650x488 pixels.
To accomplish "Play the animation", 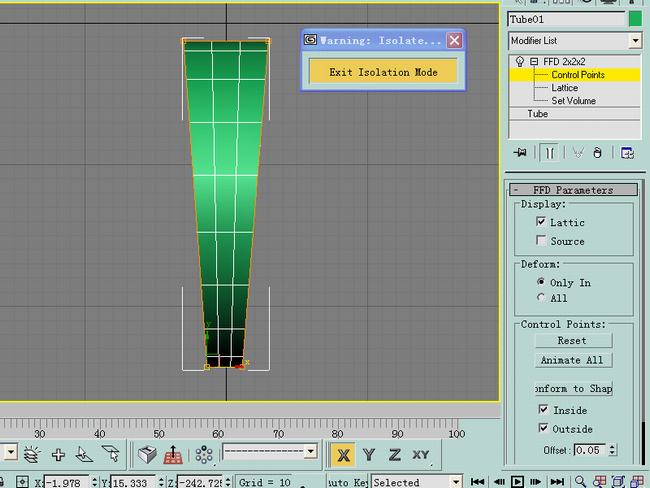I will [517, 482].
